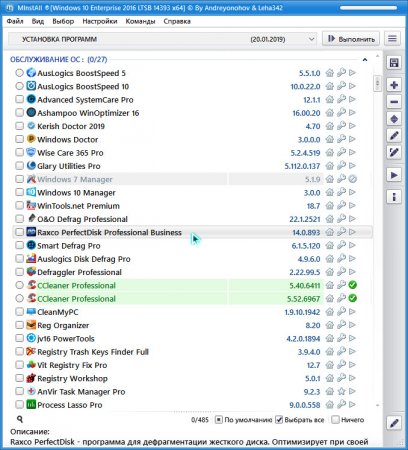
Task: Click key icon for Reg Organizer
Action: (341, 325)
